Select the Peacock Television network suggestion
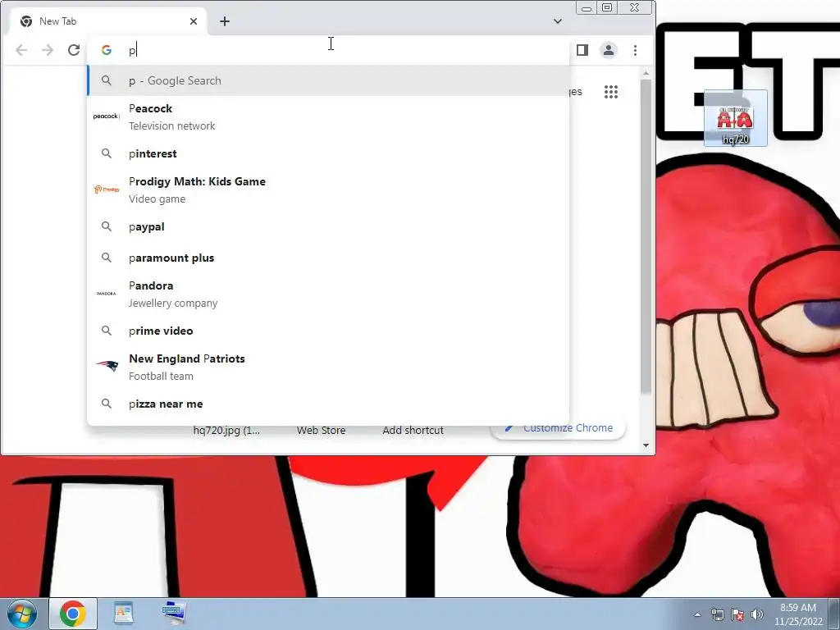 328,116
